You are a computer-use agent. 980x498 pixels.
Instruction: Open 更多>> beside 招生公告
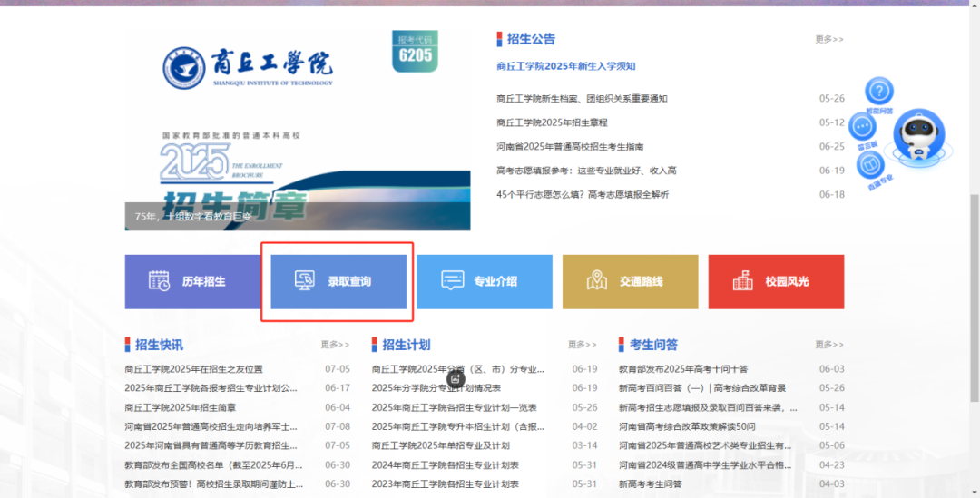click(829, 39)
